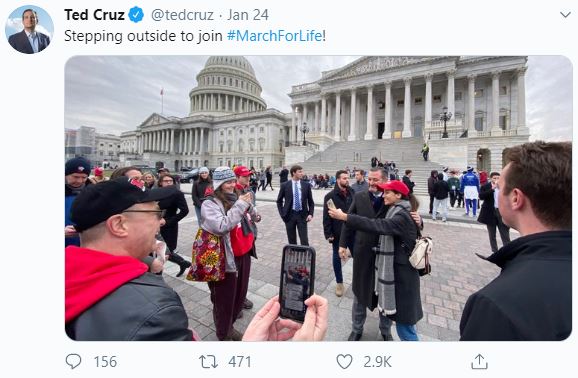This screenshot has height=378, width=578.
Task: Open the share tweet upload icon
Action: point(479,361)
